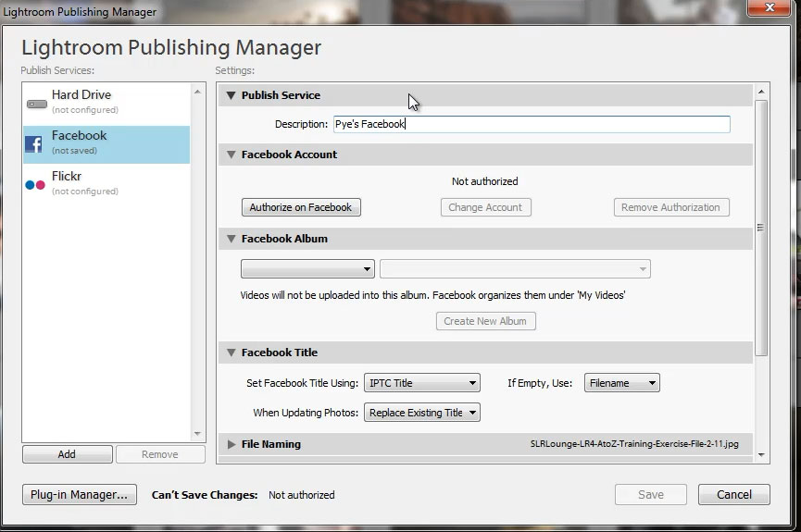Click Add publish service button

(x=68, y=454)
